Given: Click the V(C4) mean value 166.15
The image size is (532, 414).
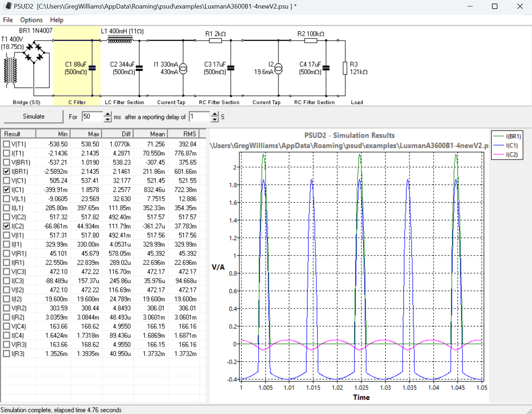Looking at the screenshot, I should 156,326.
